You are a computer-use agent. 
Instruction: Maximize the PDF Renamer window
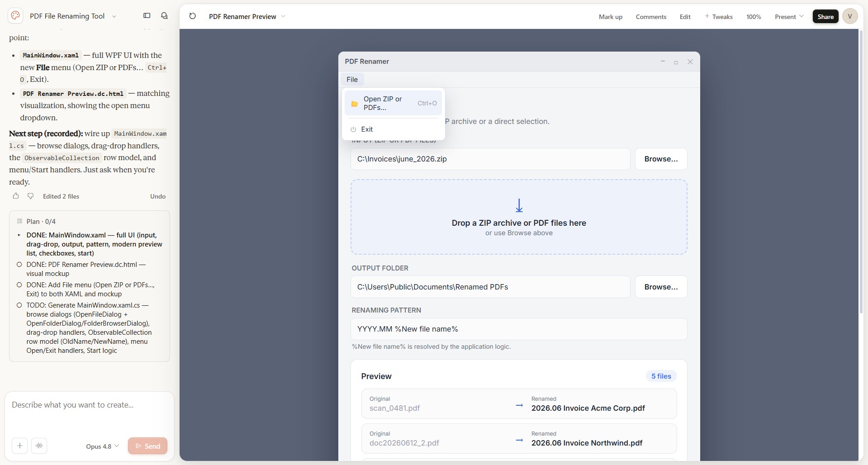676,62
